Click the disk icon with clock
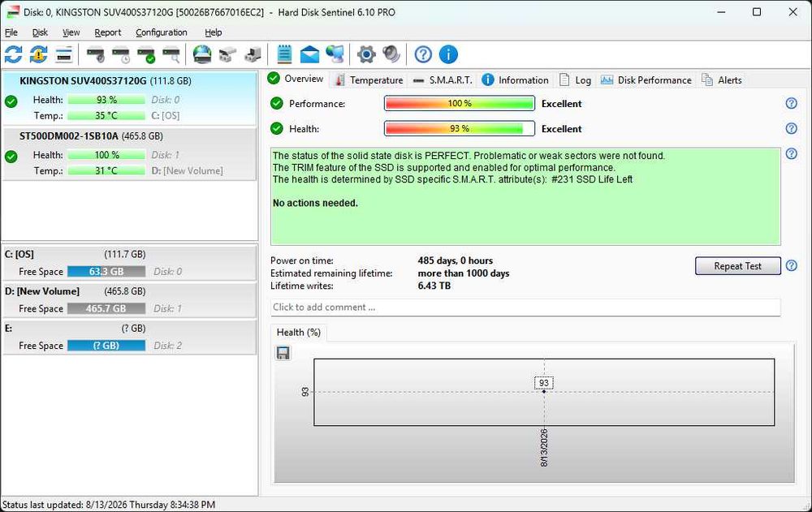 121,54
